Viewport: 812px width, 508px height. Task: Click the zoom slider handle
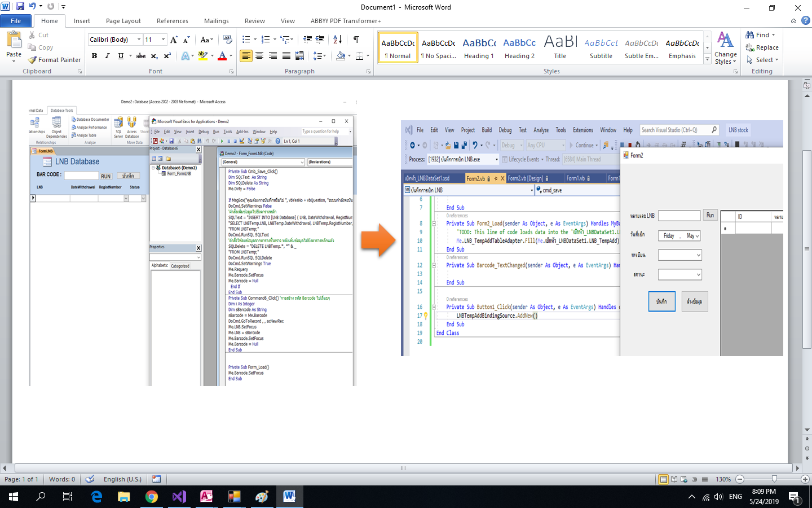(775, 479)
